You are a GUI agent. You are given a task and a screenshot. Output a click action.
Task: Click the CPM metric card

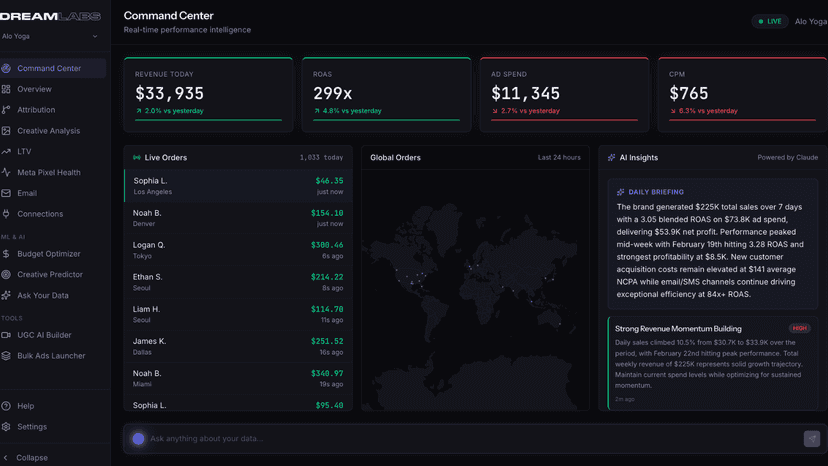(742, 95)
